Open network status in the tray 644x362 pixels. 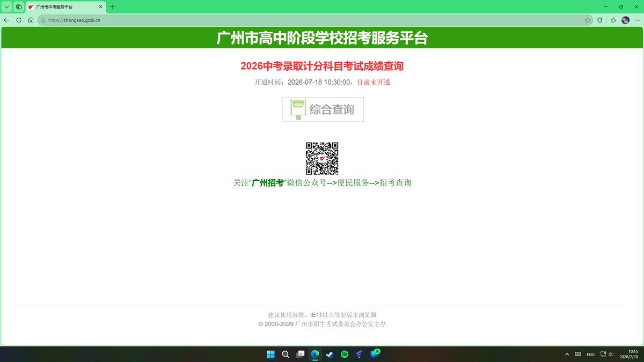click(603, 354)
